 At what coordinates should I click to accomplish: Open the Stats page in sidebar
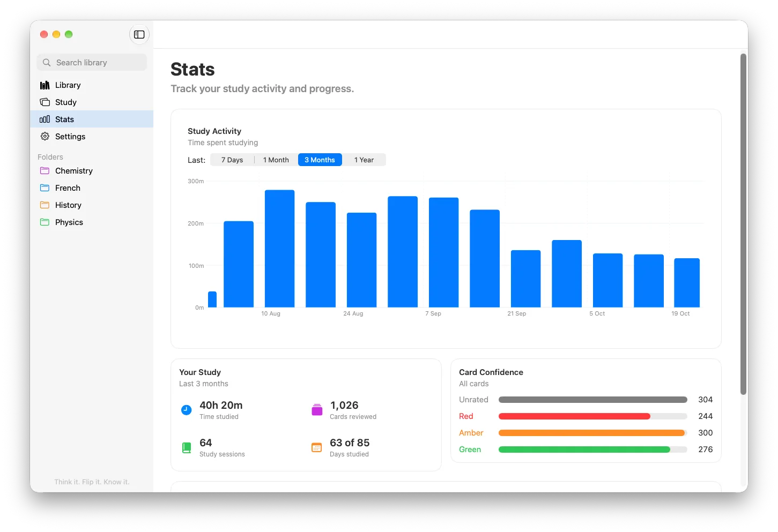[92, 119]
